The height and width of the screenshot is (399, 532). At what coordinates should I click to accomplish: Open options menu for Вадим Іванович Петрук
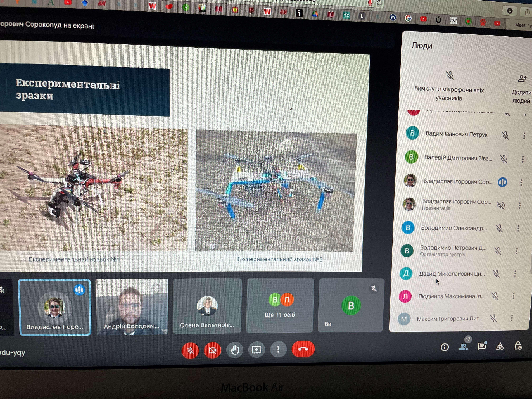click(524, 136)
